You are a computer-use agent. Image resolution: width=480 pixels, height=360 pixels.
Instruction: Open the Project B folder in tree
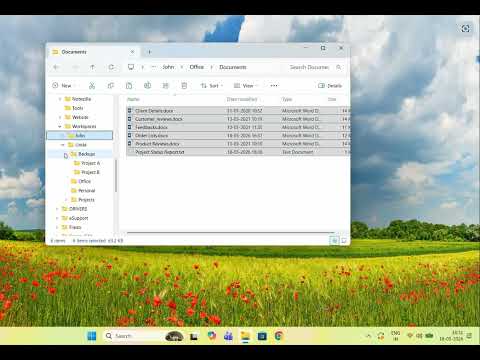pyautogui.click(x=90, y=172)
